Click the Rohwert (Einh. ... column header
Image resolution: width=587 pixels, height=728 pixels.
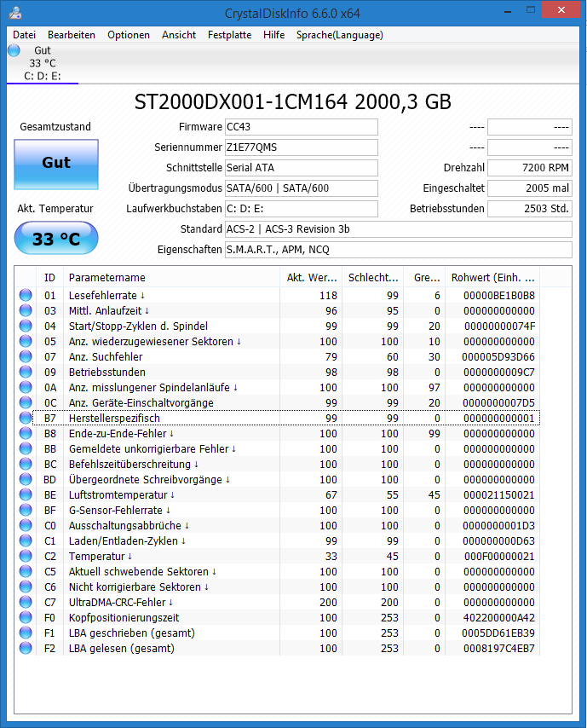point(492,278)
